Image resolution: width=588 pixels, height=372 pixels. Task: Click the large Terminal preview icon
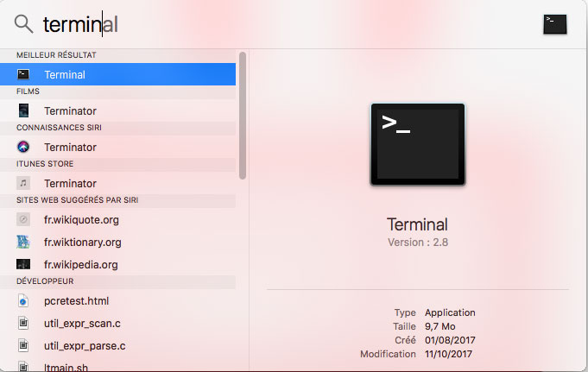(418, 144)
